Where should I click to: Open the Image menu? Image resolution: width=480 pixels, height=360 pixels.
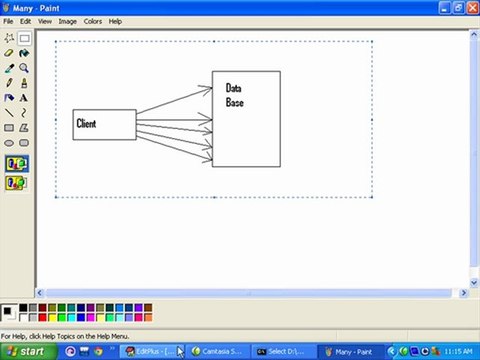(x=68, y=22)
